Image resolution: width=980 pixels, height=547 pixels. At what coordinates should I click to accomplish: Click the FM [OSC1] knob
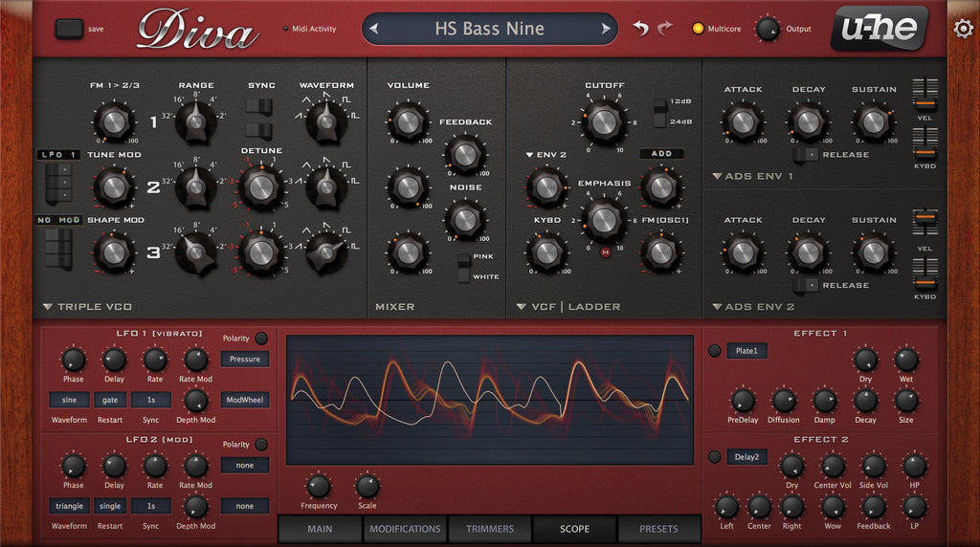pos(661,252)
